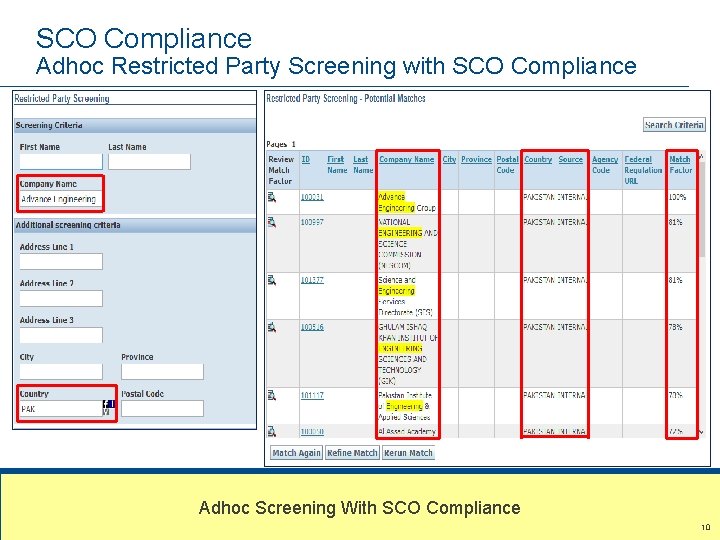Open review match factor for Advance Engineering Group

click(x=272, y=197)
